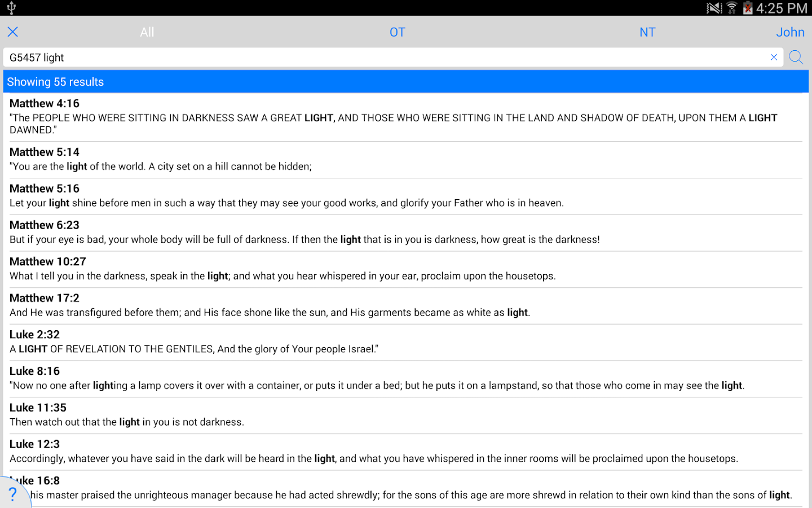Switch to the OT filter tab

[x=398, y=32]
